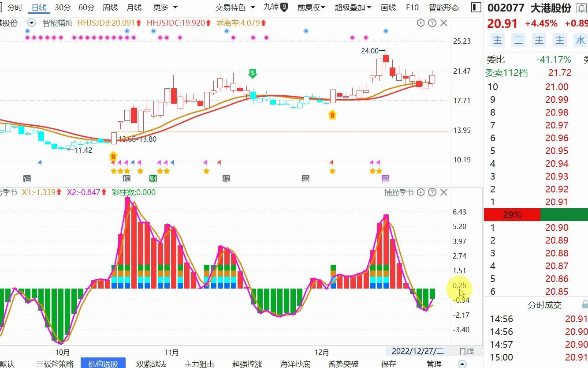The image size is (588, 368).
Task: Open the 更多 periods dropdown
Action: point(165,8)
